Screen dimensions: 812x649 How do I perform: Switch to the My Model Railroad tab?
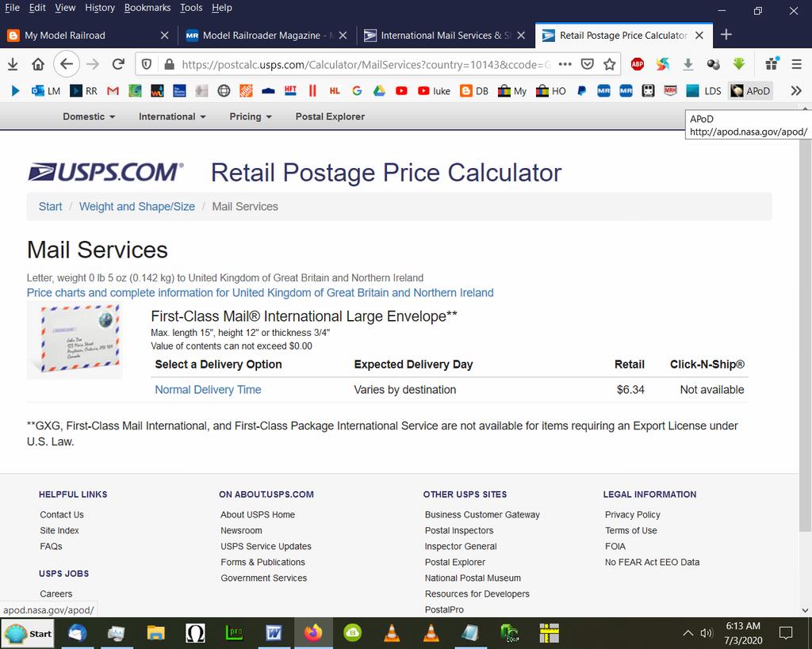(x=88, y=35)
